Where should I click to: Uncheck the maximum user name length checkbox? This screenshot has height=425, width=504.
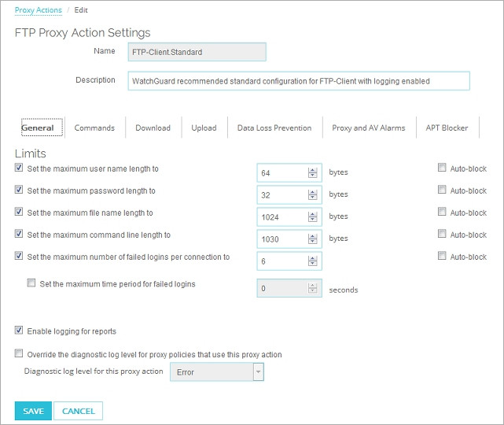click(19, 168)
